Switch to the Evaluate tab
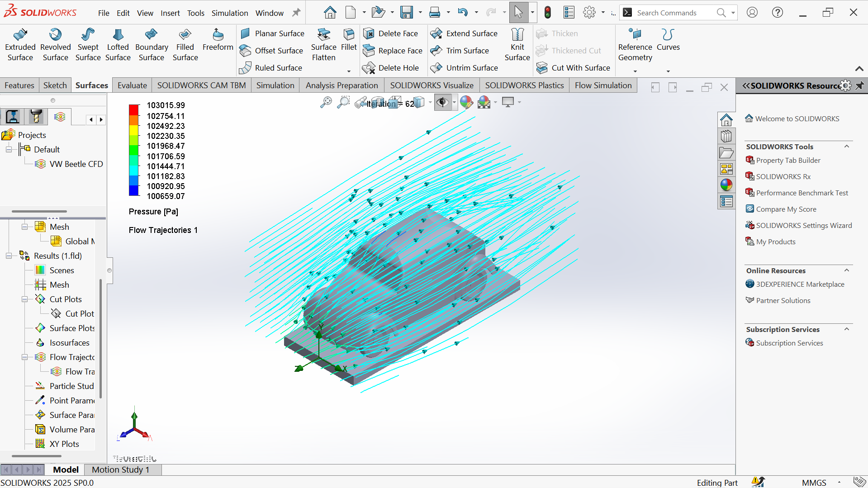The image size is (868, 488). click(x=132, y=85)
